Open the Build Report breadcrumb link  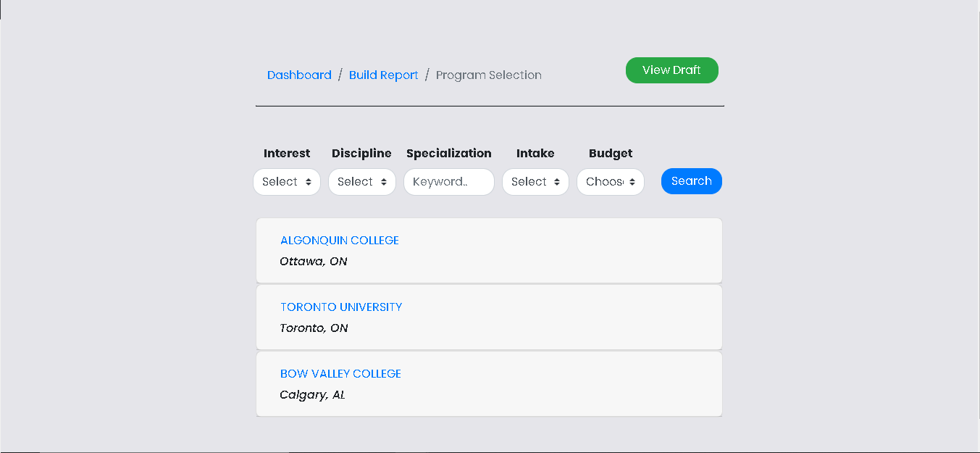tap(384, 75)
